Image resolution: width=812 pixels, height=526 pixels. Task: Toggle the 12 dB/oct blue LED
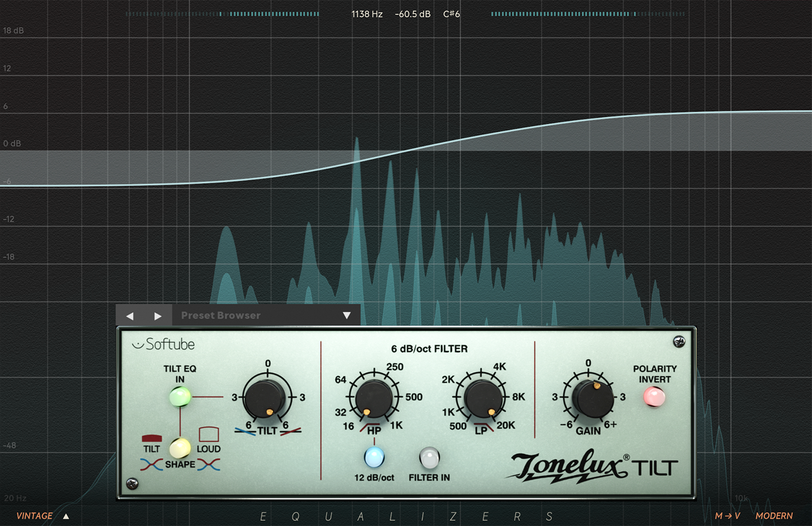(374, 457)
